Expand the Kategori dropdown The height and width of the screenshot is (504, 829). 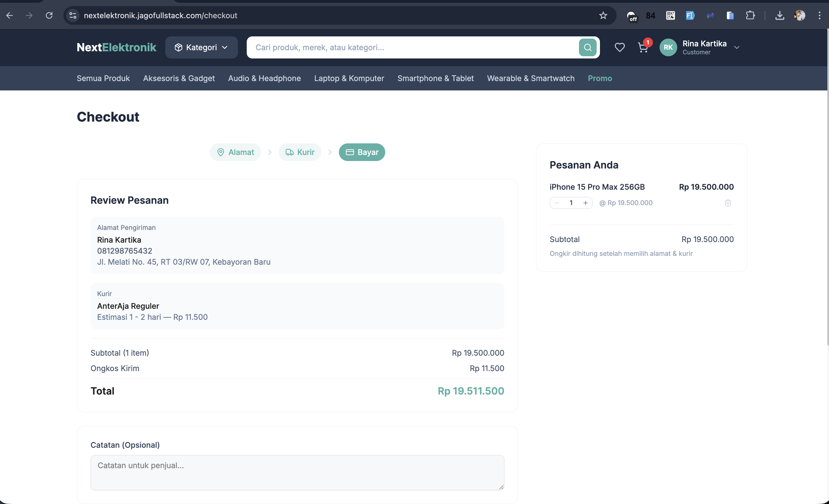point(201,47)
